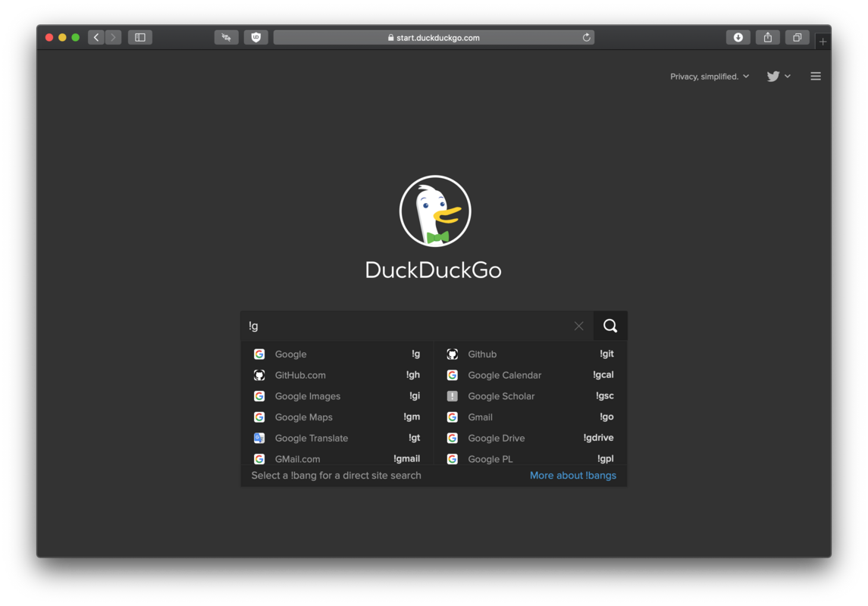This screenshot has height=606, width=868.
Task: Open the shield privacy extension icon
Action: 255,38
